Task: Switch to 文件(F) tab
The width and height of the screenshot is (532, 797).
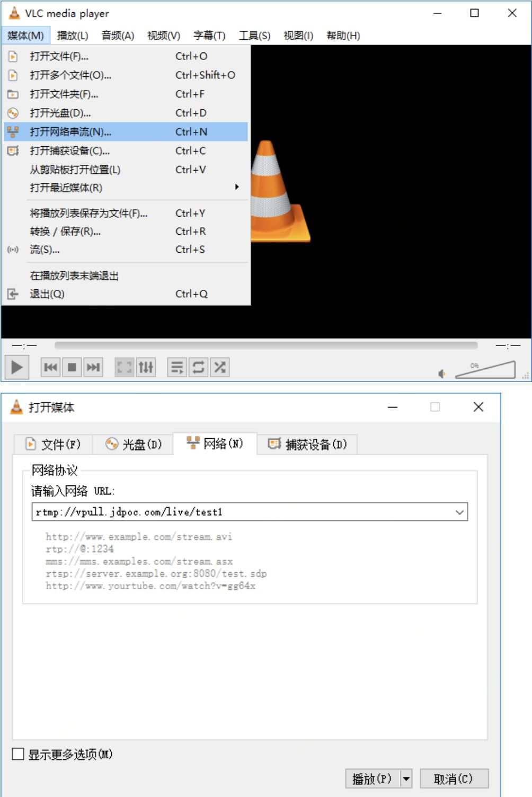Action: [x=53, y=444]
